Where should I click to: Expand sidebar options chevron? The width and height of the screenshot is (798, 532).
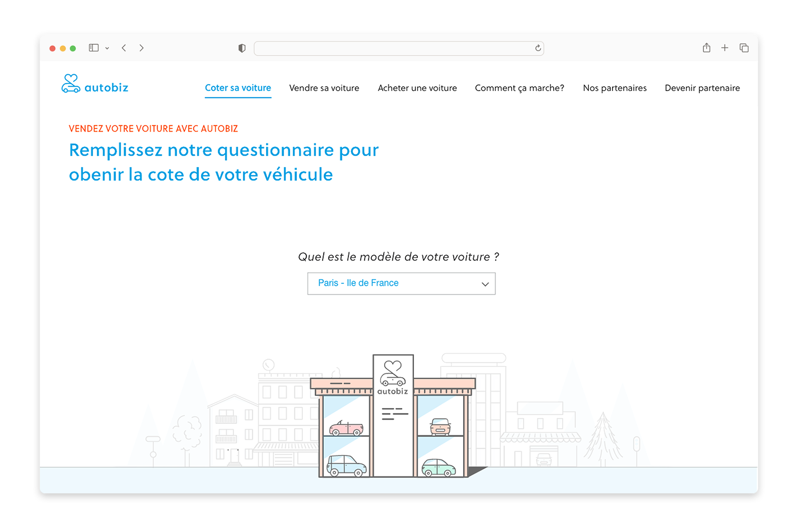coord(107,49)
